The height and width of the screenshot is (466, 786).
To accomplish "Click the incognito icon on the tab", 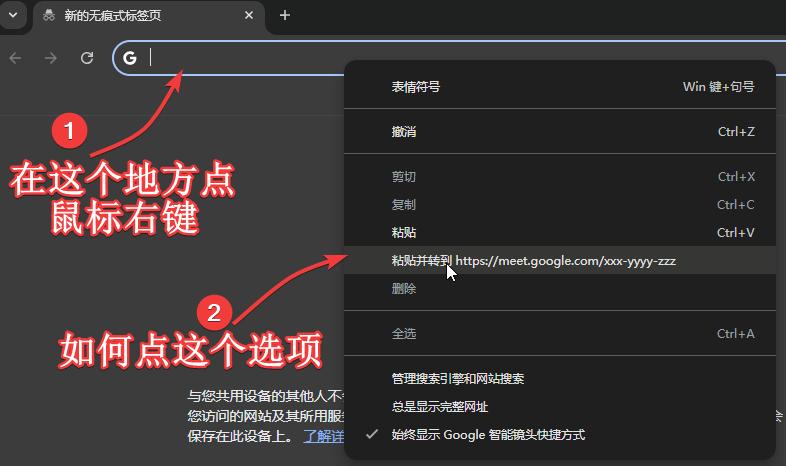I will point(49,16).
